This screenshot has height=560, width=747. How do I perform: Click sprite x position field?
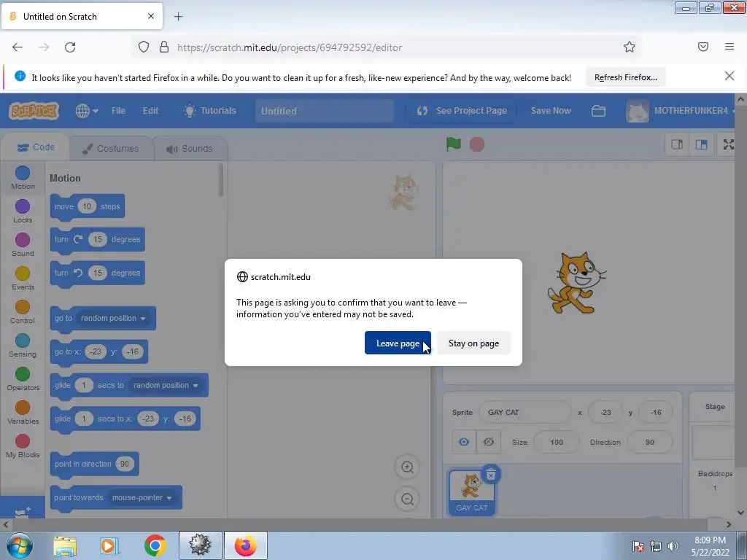[x=605, y=413]
